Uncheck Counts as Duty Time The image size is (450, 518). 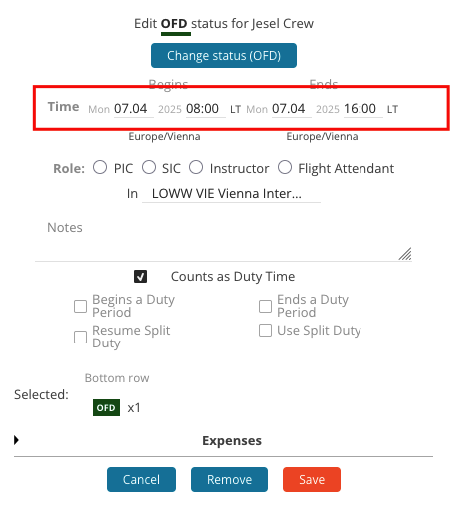[x=140, y=276]
